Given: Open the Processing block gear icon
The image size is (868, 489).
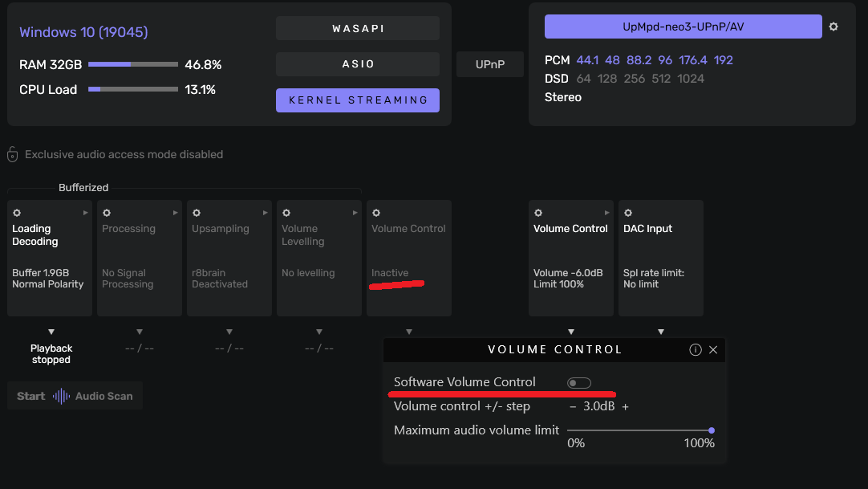Looking at the screenshot, I should 107,213.
